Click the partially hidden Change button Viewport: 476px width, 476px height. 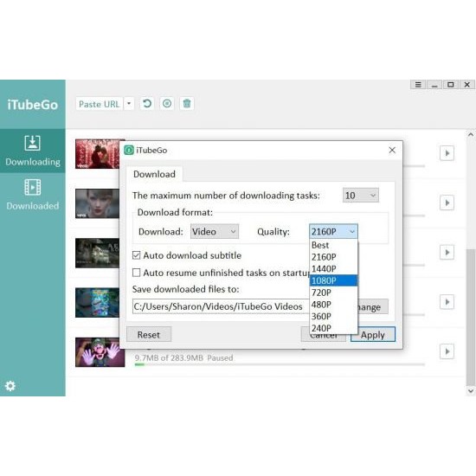pos(373,306)
